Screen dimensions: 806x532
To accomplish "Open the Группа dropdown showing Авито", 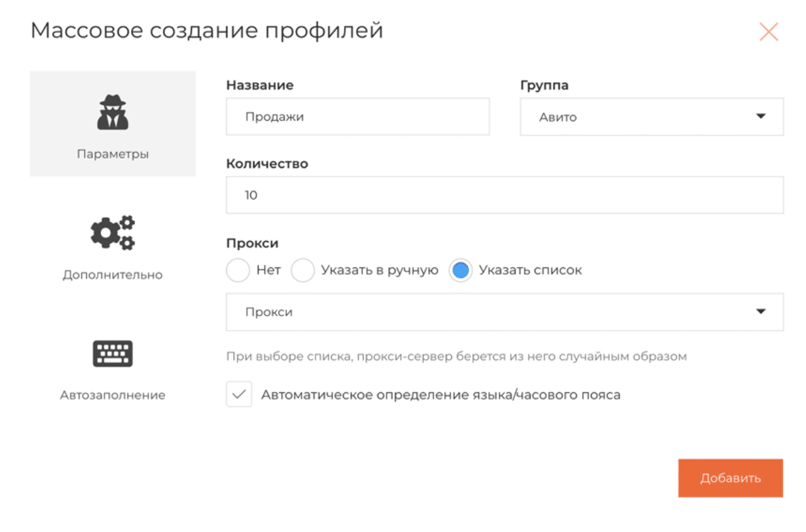I will pyautogui.click(x=638, y=117).
